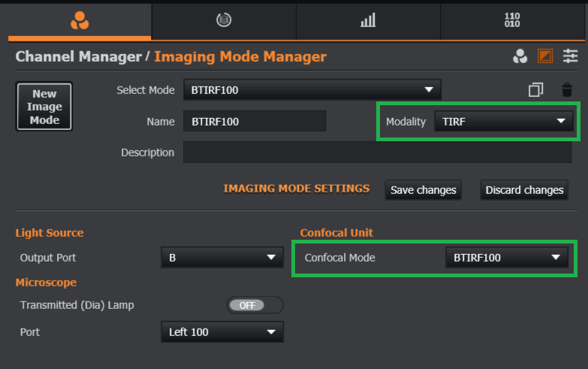The height and width of the screenshot is (369, 588).
Task: Click the New Image Mode button
Action: click(44, 107)
